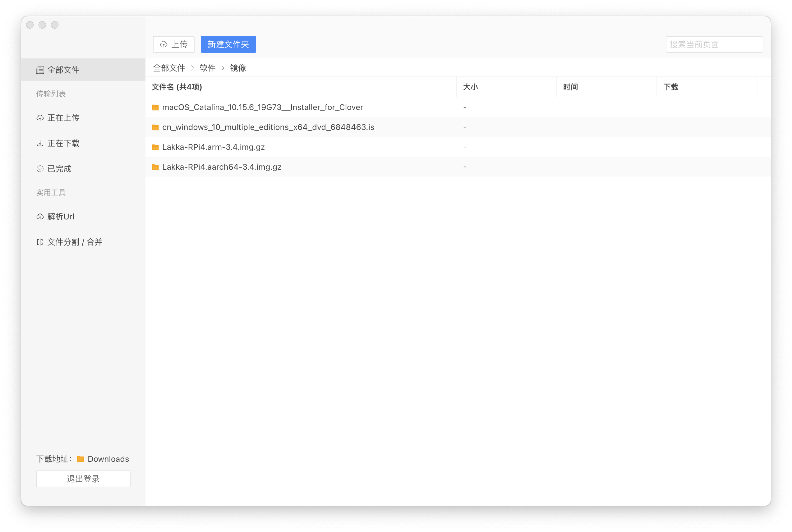Click the 解析Url cloud icon
792x532 pixels.
(40, 217)
